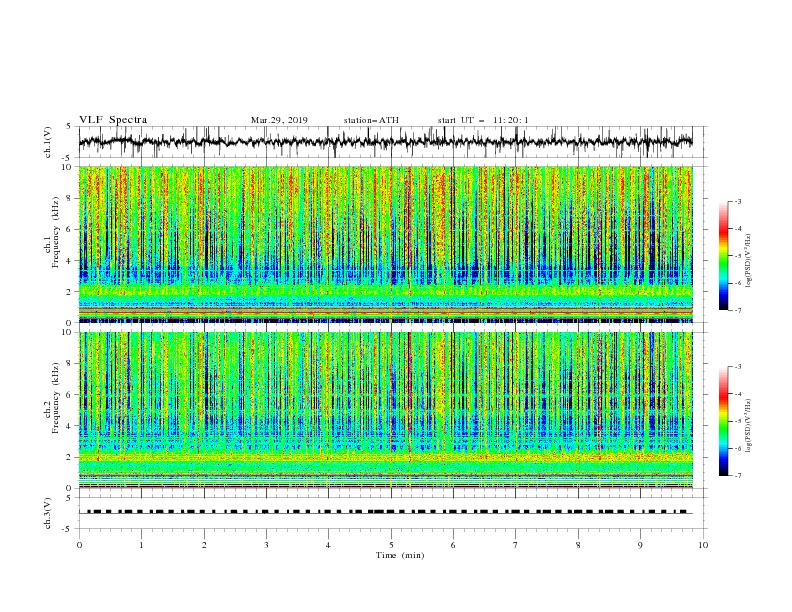Image resolution: width=792 pixels, height=612 pixels.
Task: Click the 'start UT = 11:20:1' label
Action: click(x=483, y=120)
